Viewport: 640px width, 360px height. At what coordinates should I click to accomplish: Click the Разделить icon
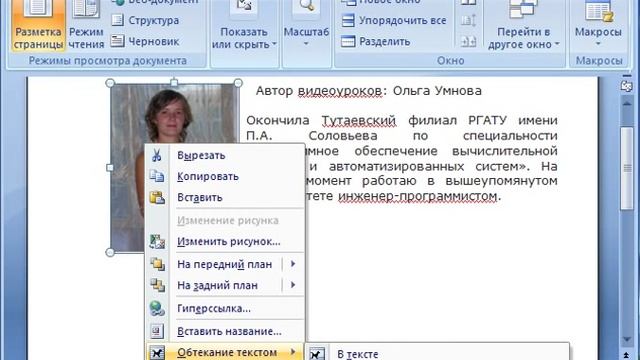click(x=348, y=41)
